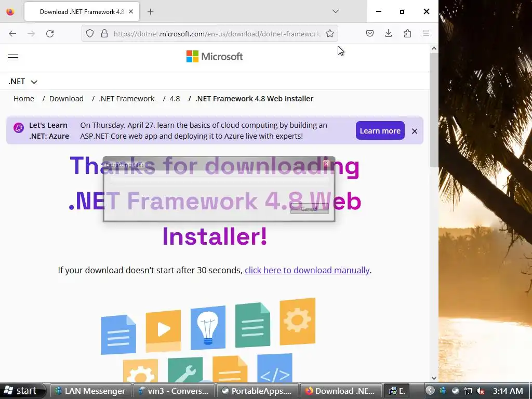Click the network connection tray icon
The width and height of the screenshot is (532, 399).
(x=468, y=391)
